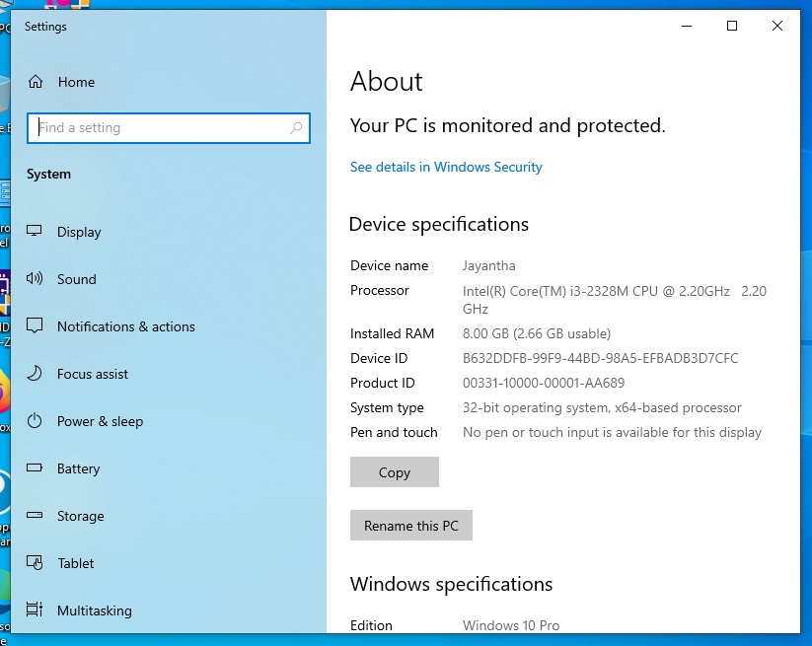Click the Multitasking icon

tap(35, 610)
